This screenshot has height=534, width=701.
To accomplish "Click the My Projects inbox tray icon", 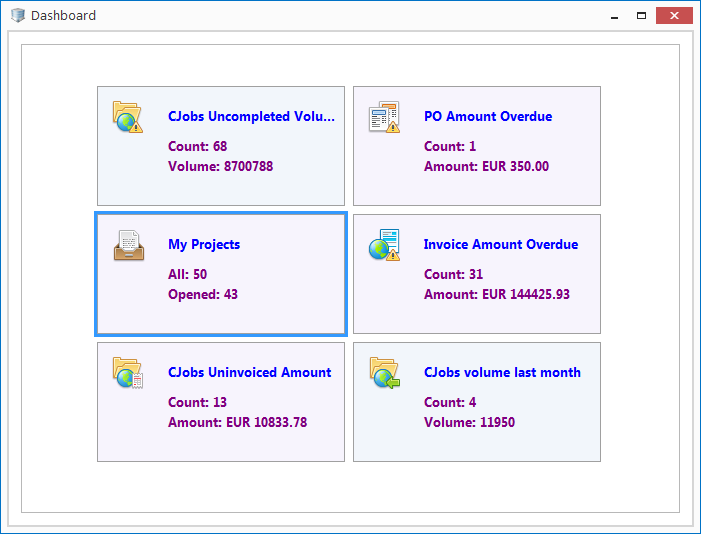I will tap(129, 245).
